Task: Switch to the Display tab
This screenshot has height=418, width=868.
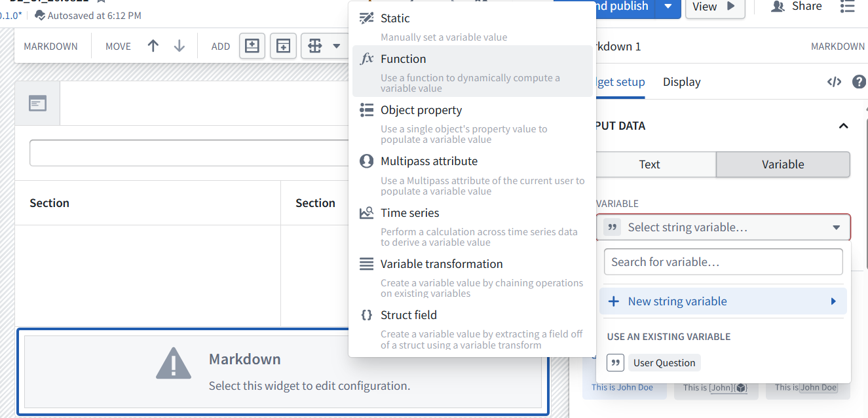Action: [x=681, y=82]
